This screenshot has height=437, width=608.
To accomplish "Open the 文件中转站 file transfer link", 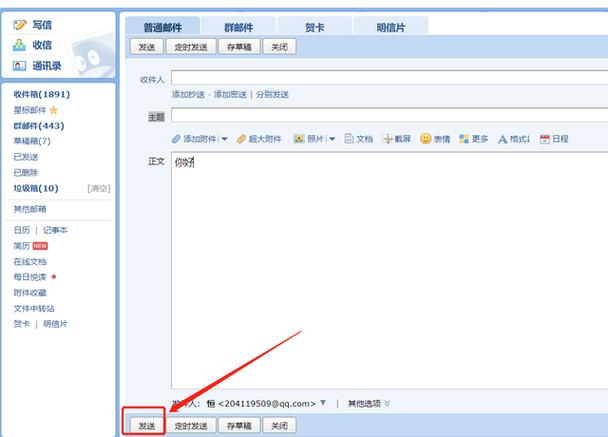I will click(x=34, y=308).
